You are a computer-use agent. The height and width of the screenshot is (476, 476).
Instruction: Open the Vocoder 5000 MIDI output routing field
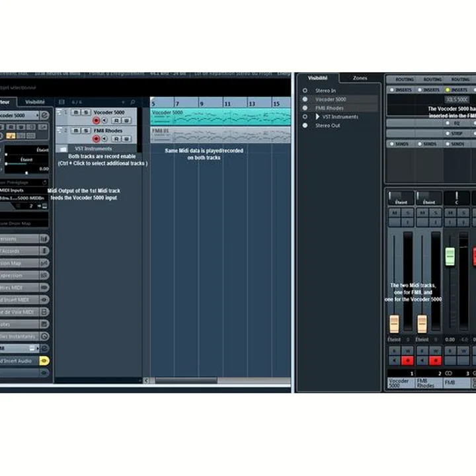24,198
